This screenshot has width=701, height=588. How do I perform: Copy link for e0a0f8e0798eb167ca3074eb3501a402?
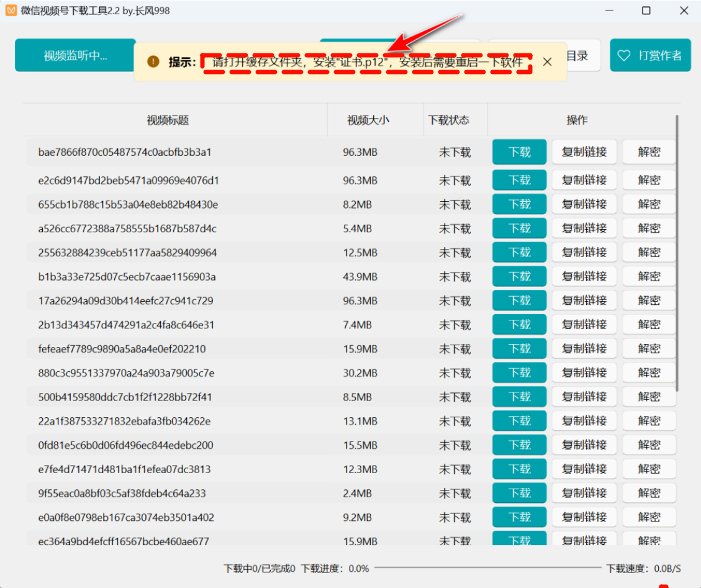click(584, 517)
